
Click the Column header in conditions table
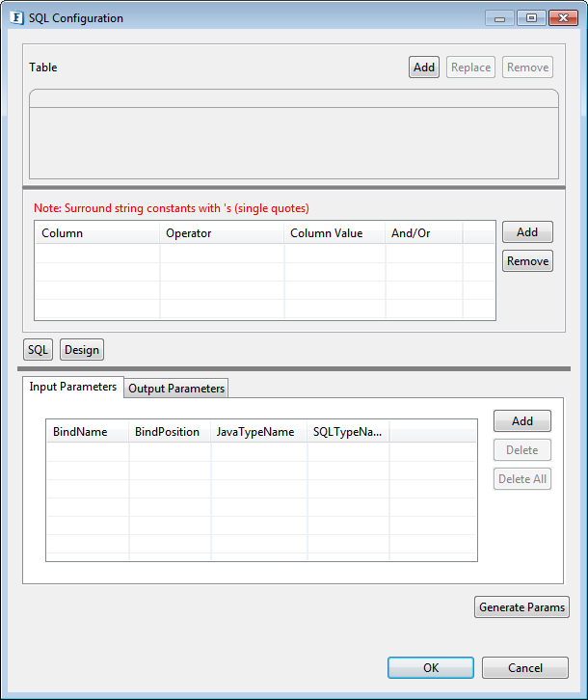[x=96, y=233]
